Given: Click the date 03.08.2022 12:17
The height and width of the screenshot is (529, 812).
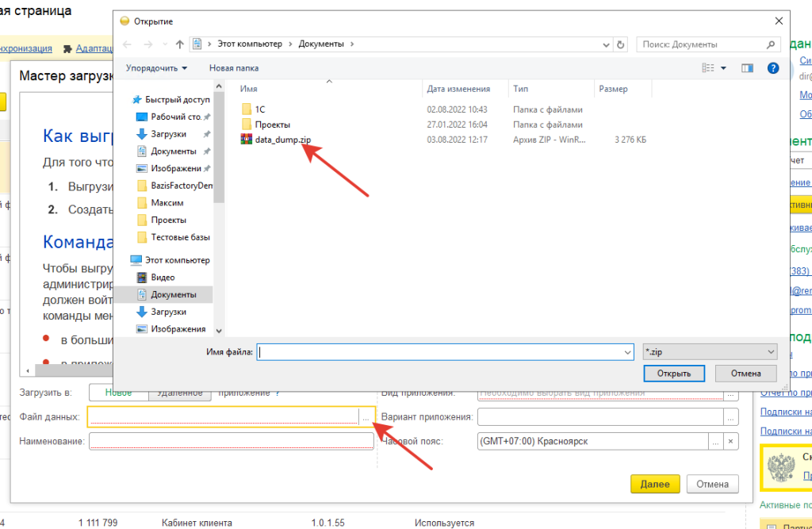Looking at the screenshot, I should coord(458,140).
